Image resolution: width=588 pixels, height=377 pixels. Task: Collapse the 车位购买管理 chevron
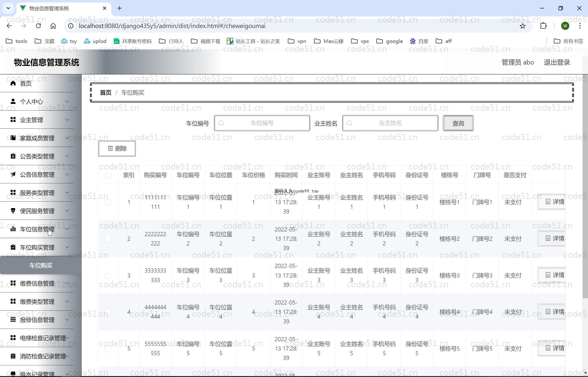[x=67, y=247]
